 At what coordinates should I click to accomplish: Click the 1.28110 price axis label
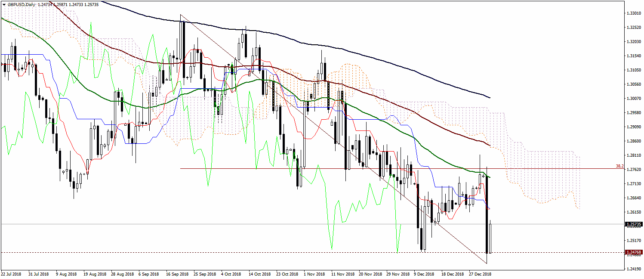tap(634, 155)
